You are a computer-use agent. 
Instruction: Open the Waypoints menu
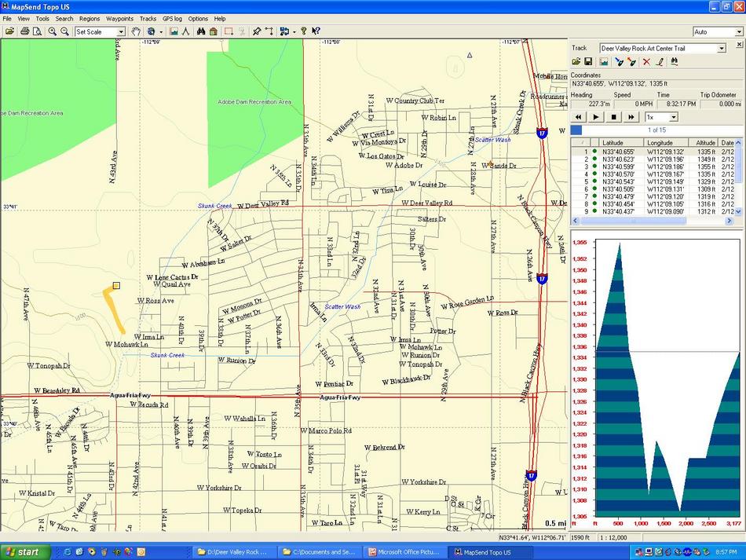coord(119,19)
